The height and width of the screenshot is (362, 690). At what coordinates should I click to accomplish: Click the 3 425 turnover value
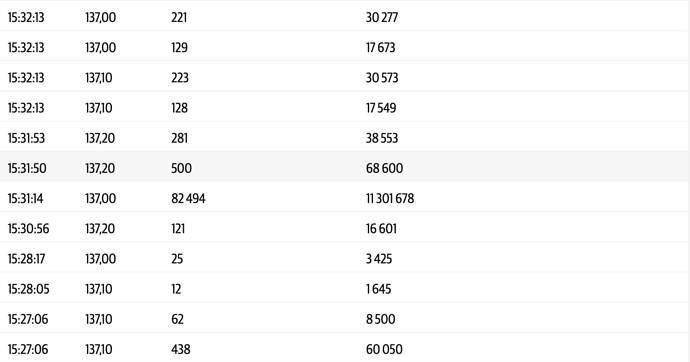(379, 259)
